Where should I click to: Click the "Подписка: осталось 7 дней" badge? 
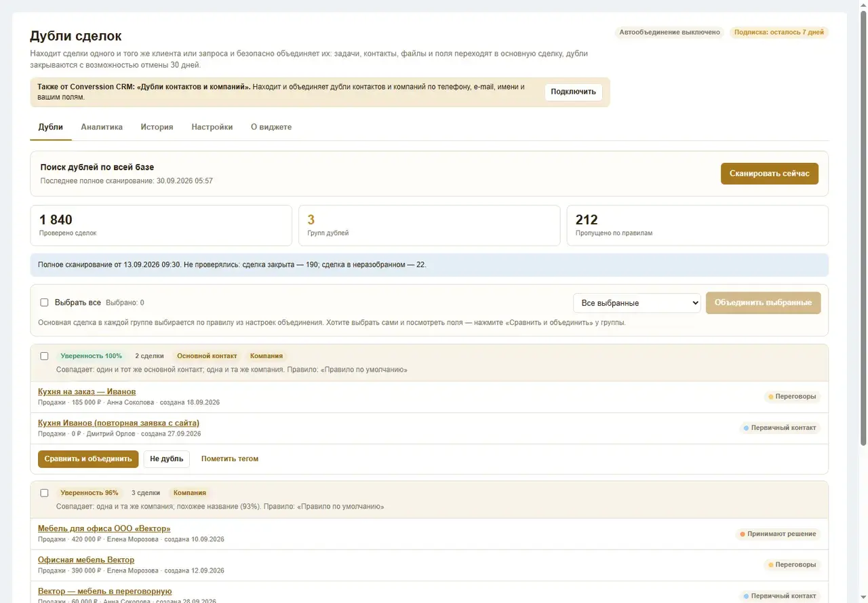pyautogui.click(x=779, y=33)
